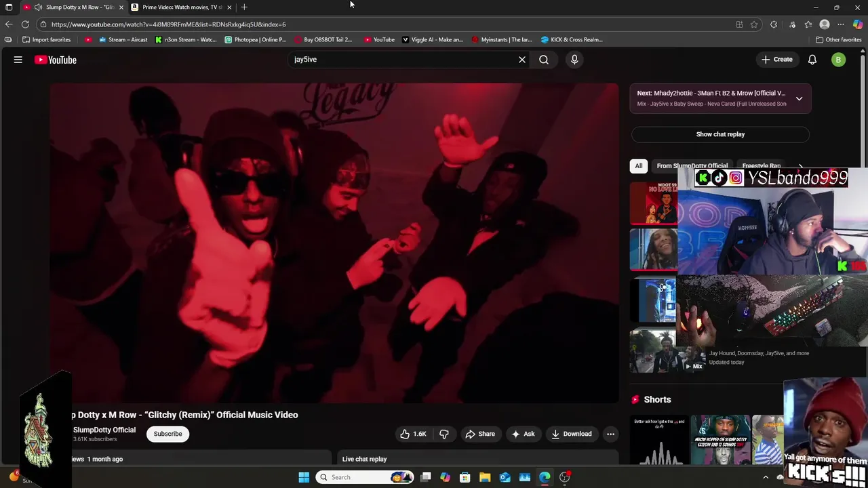Open the YouTube guide hamburger menu
Screen dimensions: 868x488
coord(18,60)
